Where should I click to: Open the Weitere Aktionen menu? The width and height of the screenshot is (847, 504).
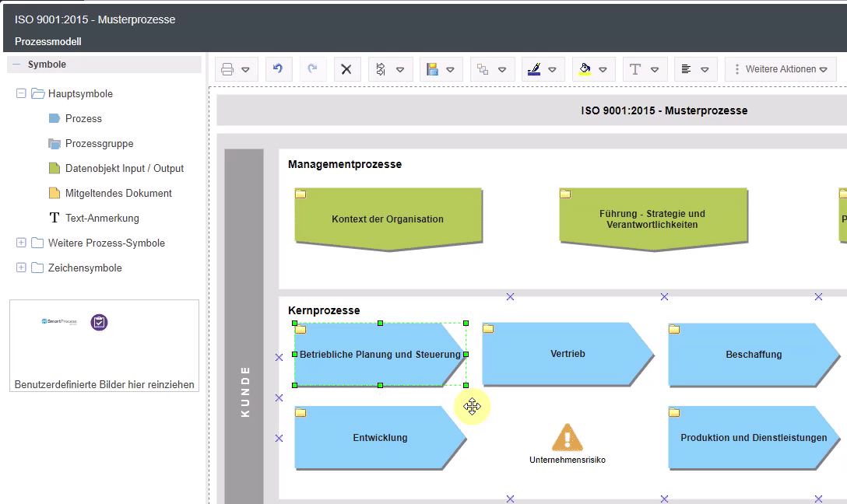780,69
